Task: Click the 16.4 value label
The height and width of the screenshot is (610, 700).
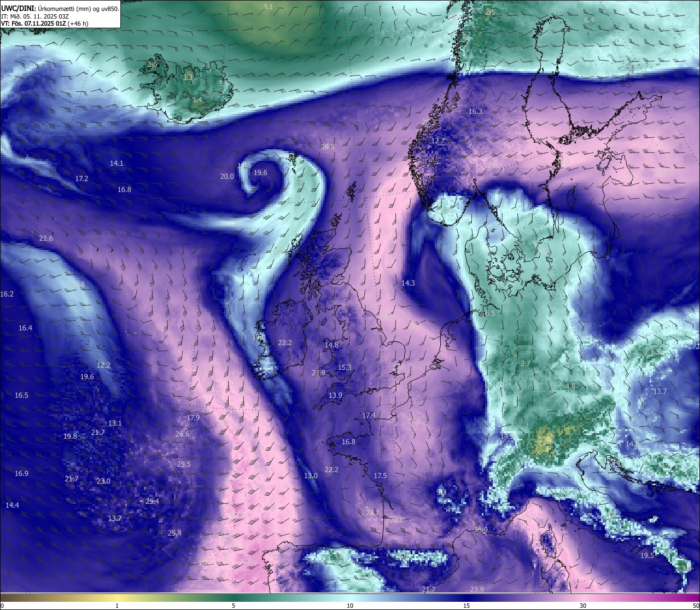Action: click(25, 328)
